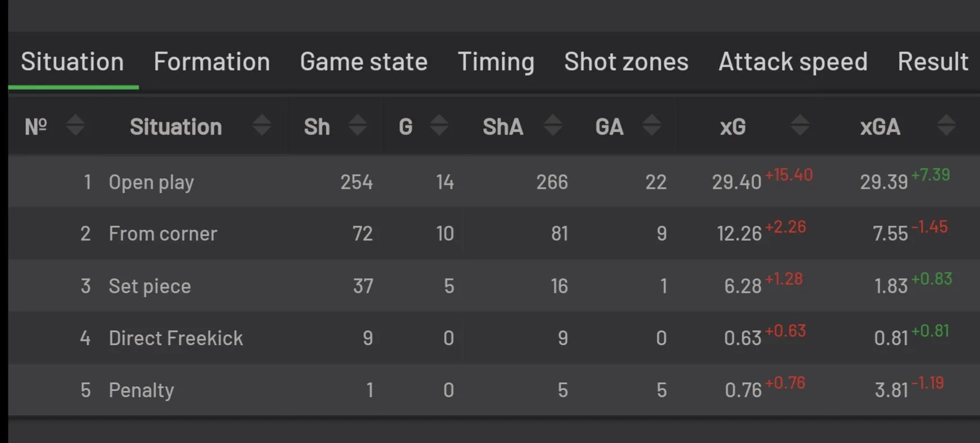Open the Attack speed tab

point(793,62)
